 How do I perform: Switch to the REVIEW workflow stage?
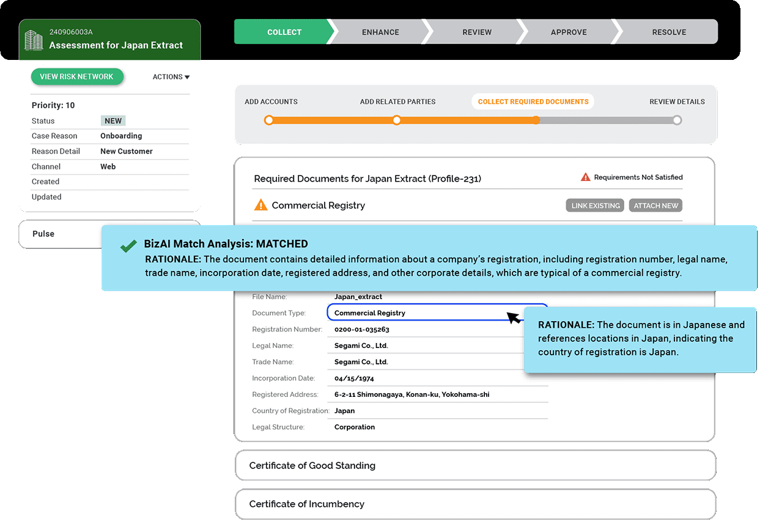coord(477,32)
